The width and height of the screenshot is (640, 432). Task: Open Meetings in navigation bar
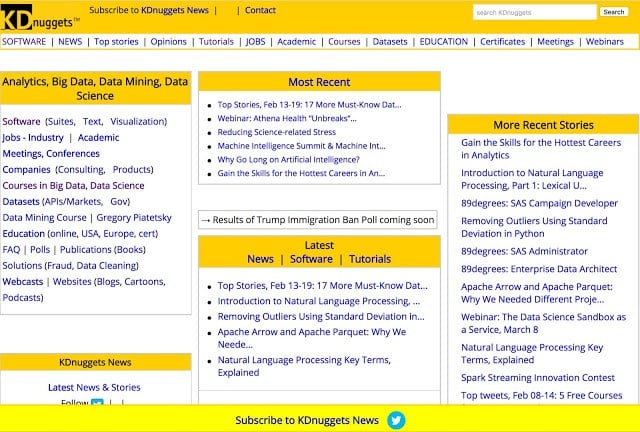pos(556,42)
